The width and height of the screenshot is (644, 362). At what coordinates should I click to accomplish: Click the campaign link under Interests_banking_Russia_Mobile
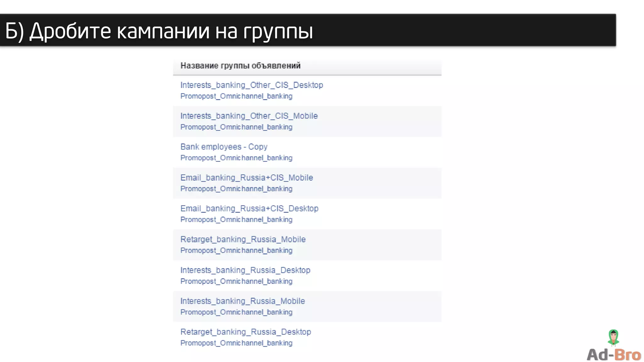[236, 312]
